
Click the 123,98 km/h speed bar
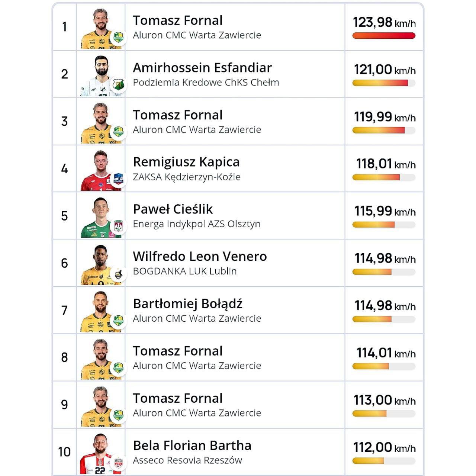(x=384, y=36)
